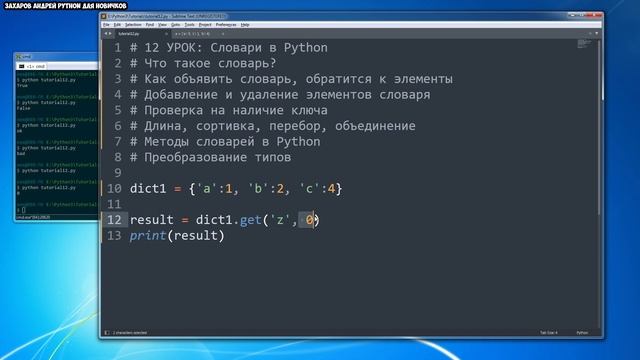The image size is (640, 360).
Task: Open the Find menu
Action: (150, 25)
